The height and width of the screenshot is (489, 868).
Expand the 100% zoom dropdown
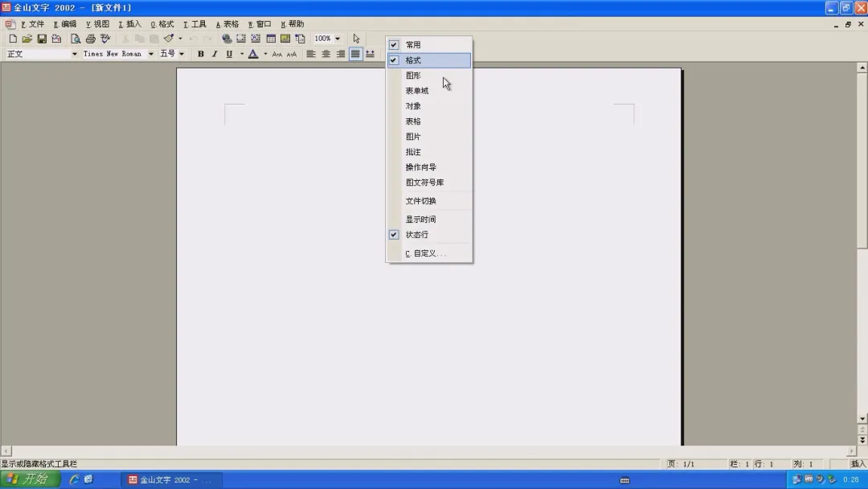(338, 39)
